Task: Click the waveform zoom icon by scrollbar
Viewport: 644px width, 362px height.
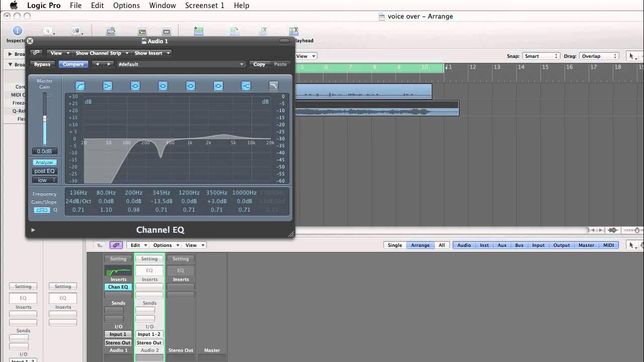Action: point(613,230)
